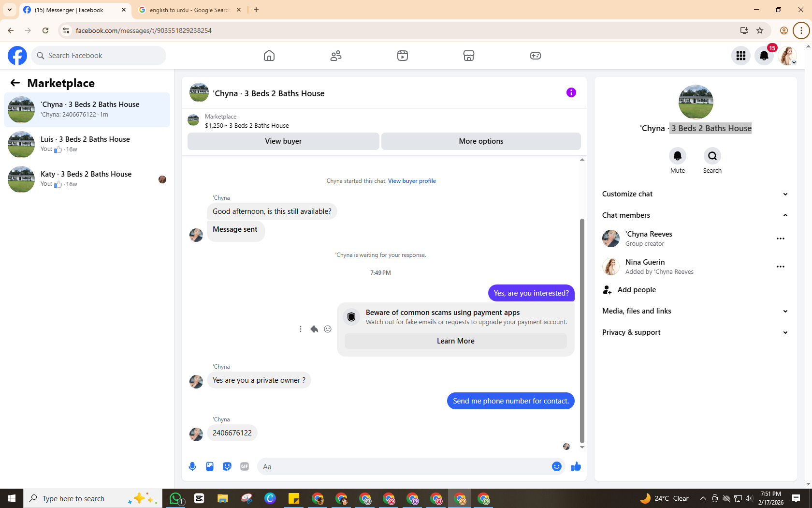Image resolution: width=812 pixels, height=508 pixels.
Task: Click the chat scrollbar up arrow
Action: pyautogui.click(x=582, y=159)
